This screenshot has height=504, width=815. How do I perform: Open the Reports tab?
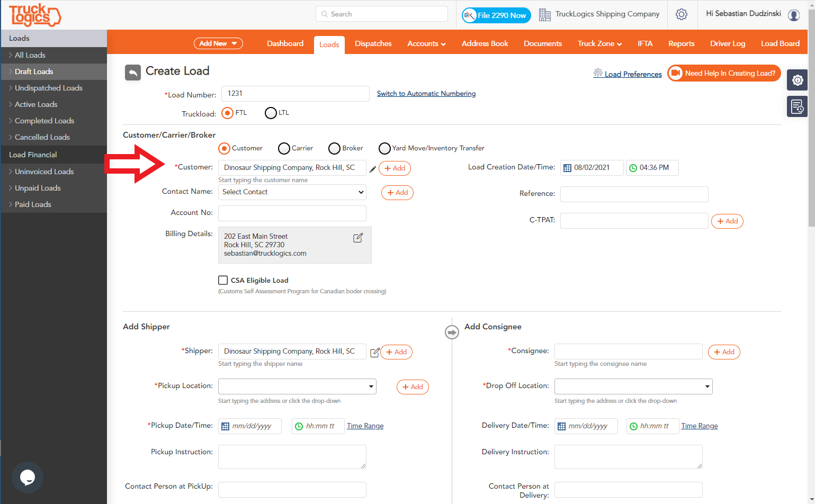[682, 43]
